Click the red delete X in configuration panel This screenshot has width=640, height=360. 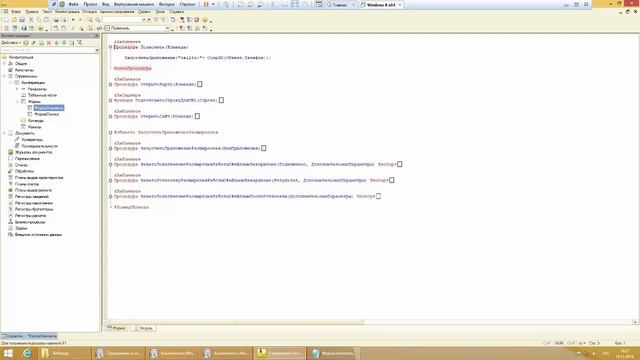coord(49,42)
